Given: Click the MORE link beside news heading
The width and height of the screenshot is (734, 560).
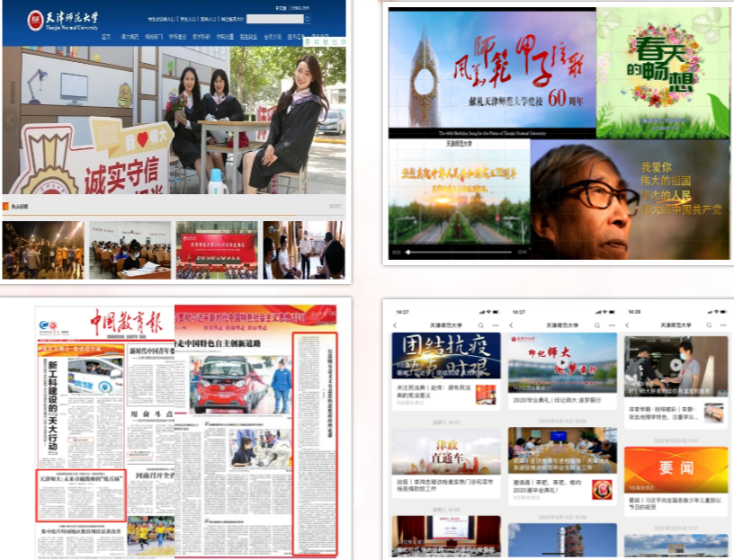Looking at the screenshot, I should (x=336, y=206).
